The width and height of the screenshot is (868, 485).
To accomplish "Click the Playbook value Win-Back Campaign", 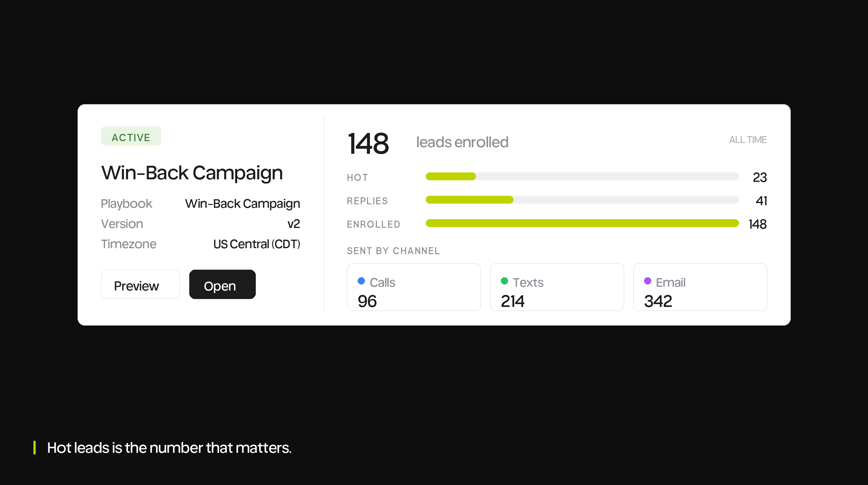I will pos(243,204).
